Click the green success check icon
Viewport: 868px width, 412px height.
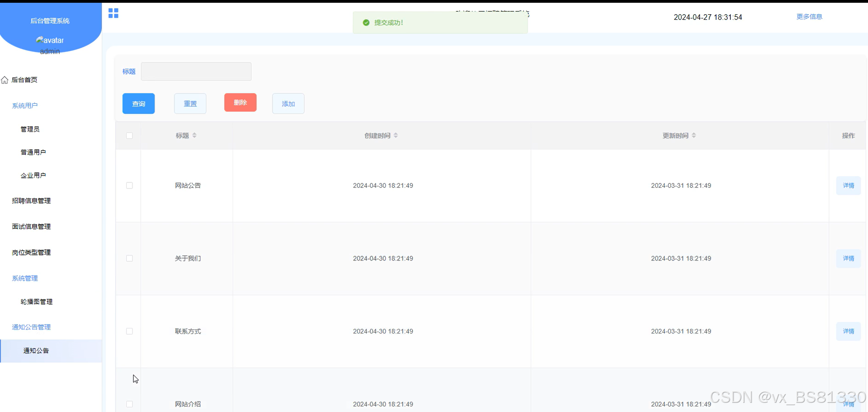coord(366,23)
